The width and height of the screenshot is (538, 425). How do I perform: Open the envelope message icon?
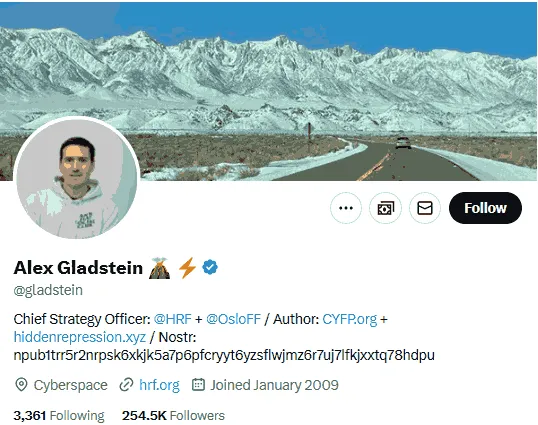coord(425,208)
